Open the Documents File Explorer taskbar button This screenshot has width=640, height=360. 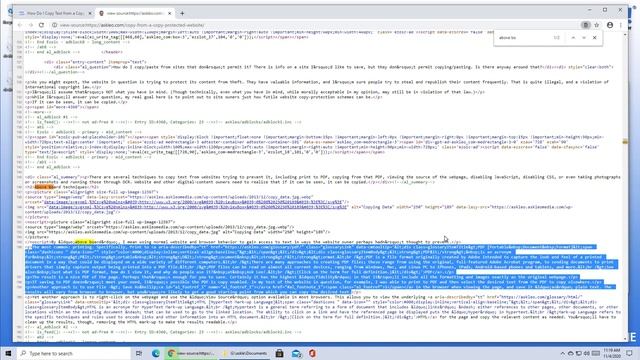point(245,353)
